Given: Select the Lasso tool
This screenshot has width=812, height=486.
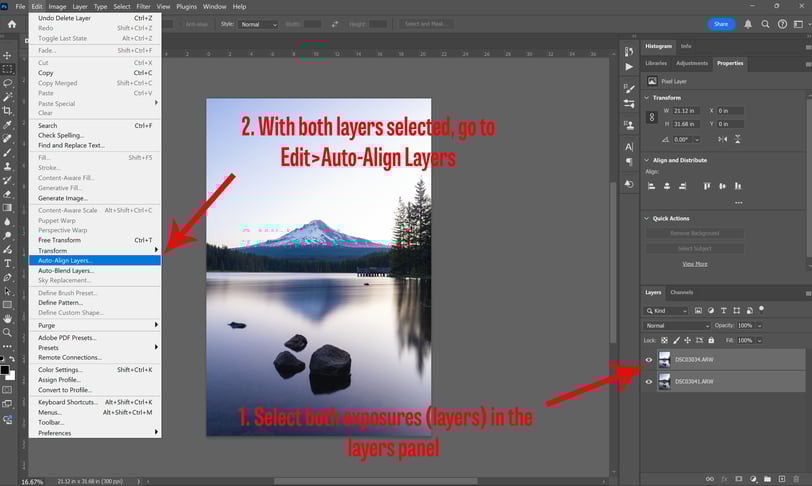Looking at the screenshot, I should click(x=7, y=83).
